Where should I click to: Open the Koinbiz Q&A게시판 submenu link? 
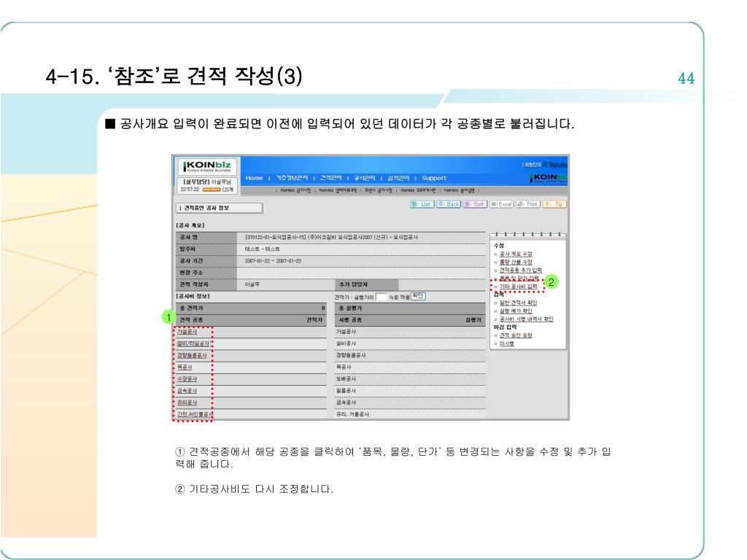[x=418, y=190]
